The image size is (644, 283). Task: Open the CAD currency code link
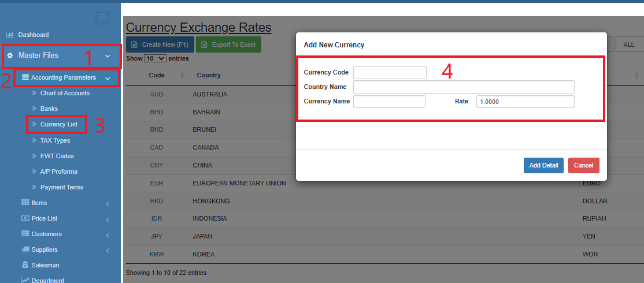coord(157,147)
